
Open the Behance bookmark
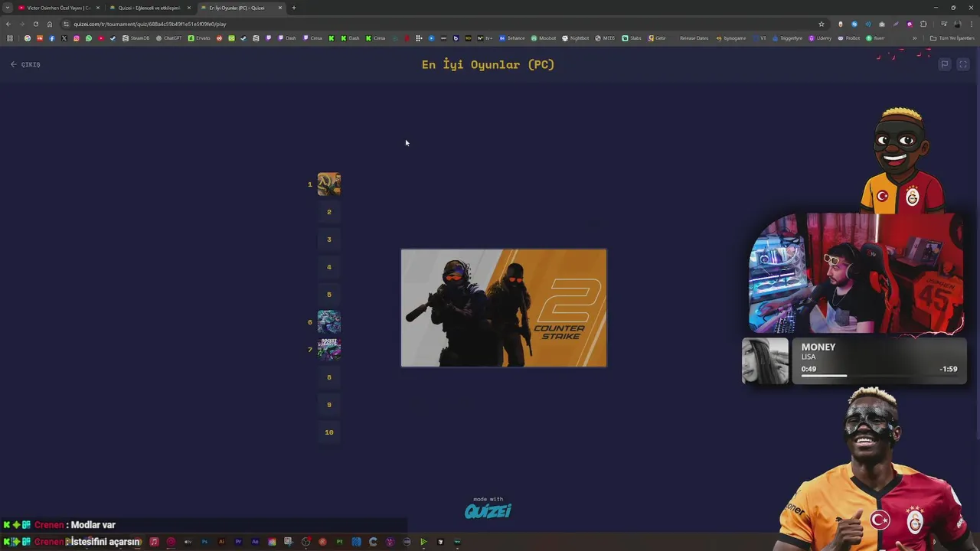coord(512,38)
